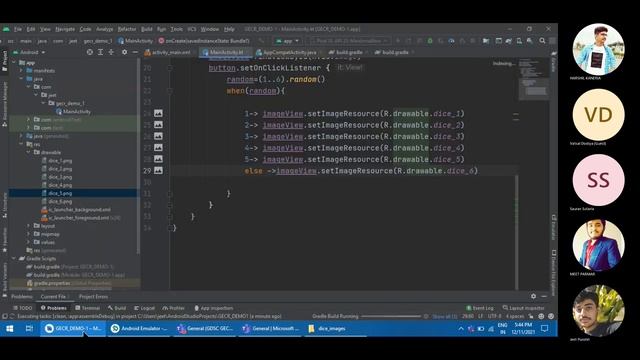This screenshot has width=640, height=360.
Task: Open the Refactor menu
Action: click(127, 29)
